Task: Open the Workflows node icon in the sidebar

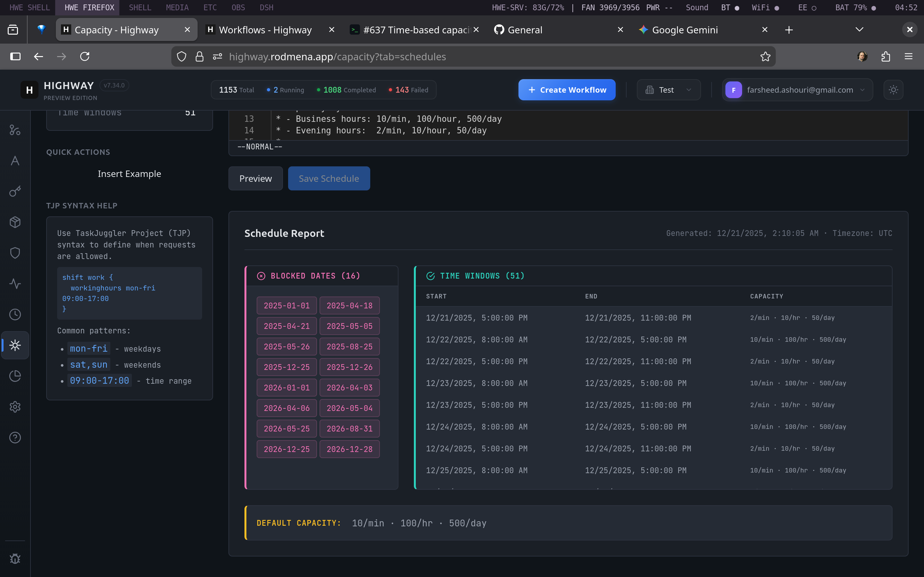Action: pyautogui.click(x=15, y=130)
